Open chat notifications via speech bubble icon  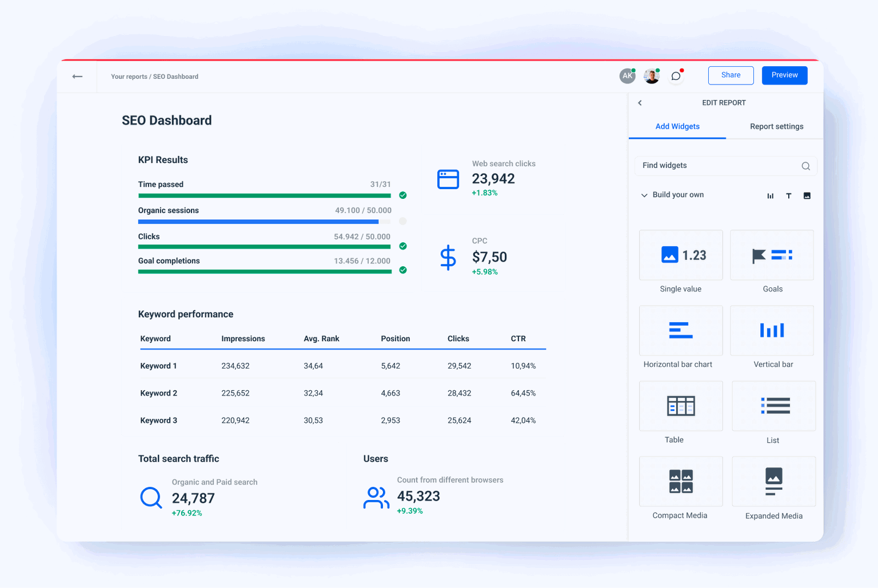[676, 75]
